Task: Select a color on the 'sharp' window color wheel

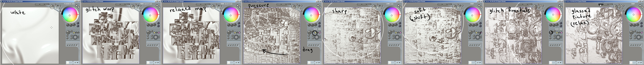Action: 392,15
